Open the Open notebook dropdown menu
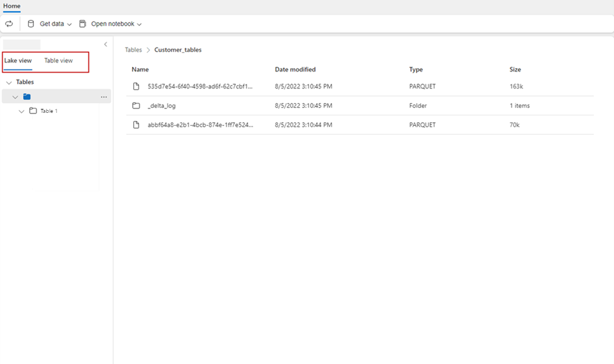Screen dimensions: 614x364 point(139,24)
